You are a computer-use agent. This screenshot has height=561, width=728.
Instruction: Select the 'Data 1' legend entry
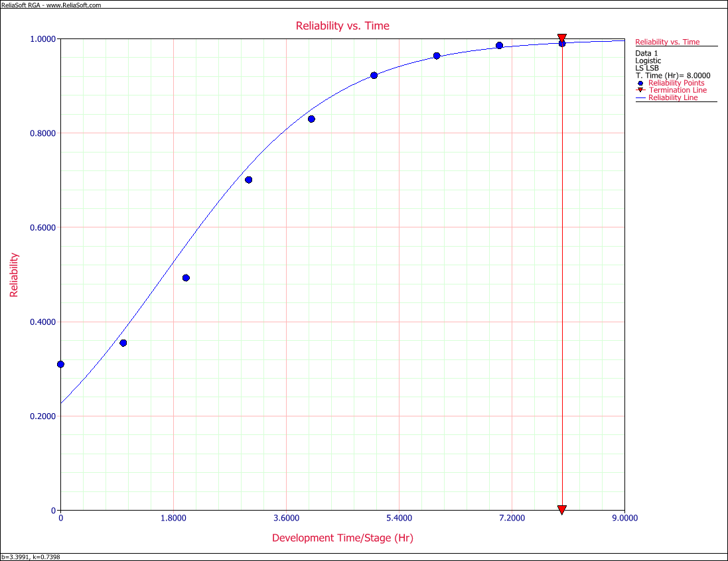point(646,53)
